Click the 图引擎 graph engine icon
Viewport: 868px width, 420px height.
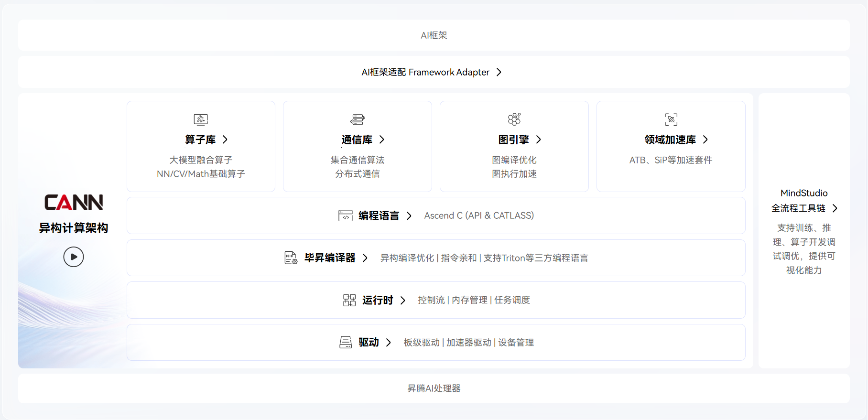(x=514, y=119)
